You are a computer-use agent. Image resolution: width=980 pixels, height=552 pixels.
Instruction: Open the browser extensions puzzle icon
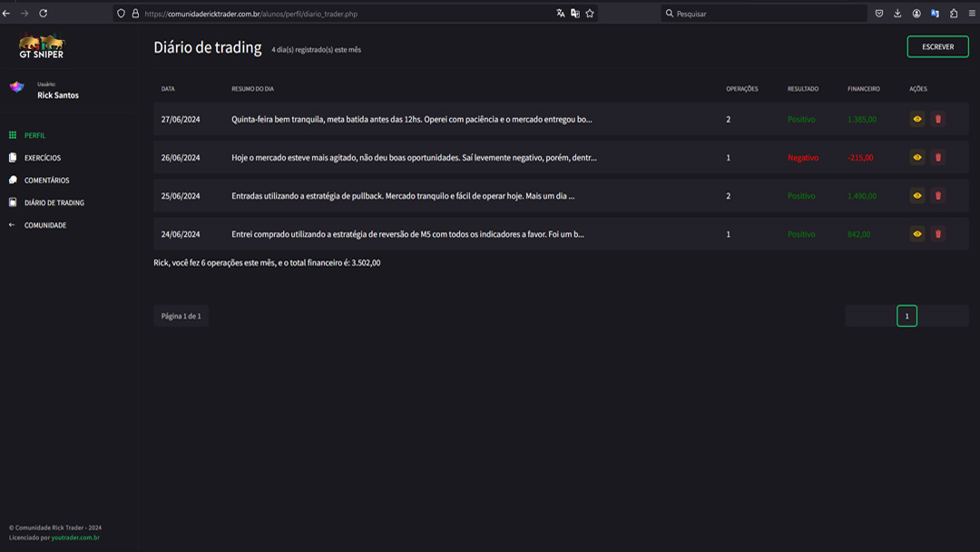coord(954,14)
